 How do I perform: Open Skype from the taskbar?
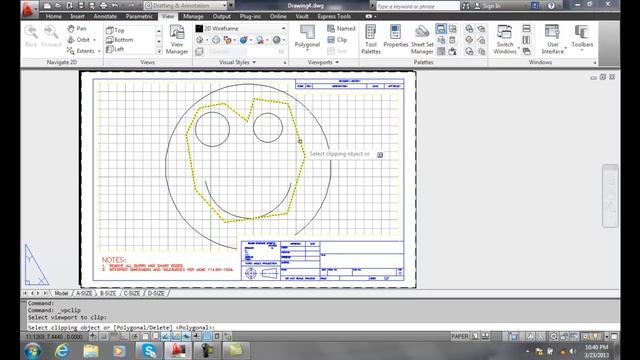click(x=149, y=351)
